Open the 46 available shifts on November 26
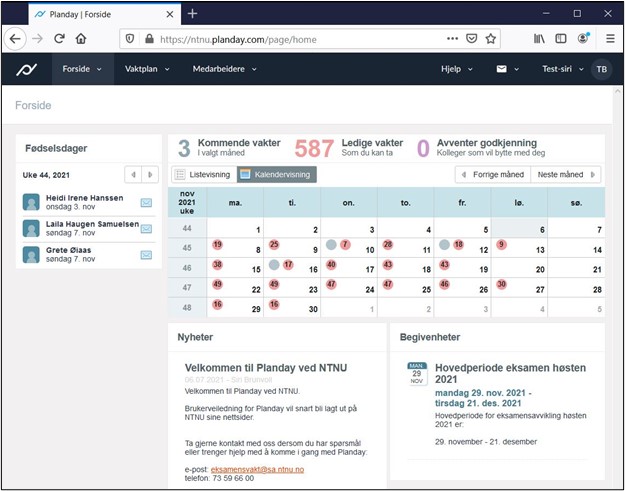 [x=444, y=284]
